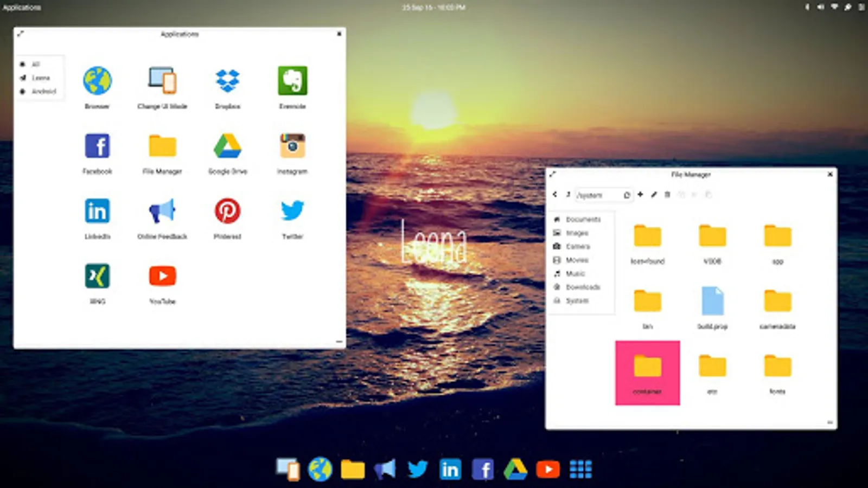This screenshot has width=868, height=488.
Task: Open the app grid launcher in the dock
Action: click(x=580, y=469)
